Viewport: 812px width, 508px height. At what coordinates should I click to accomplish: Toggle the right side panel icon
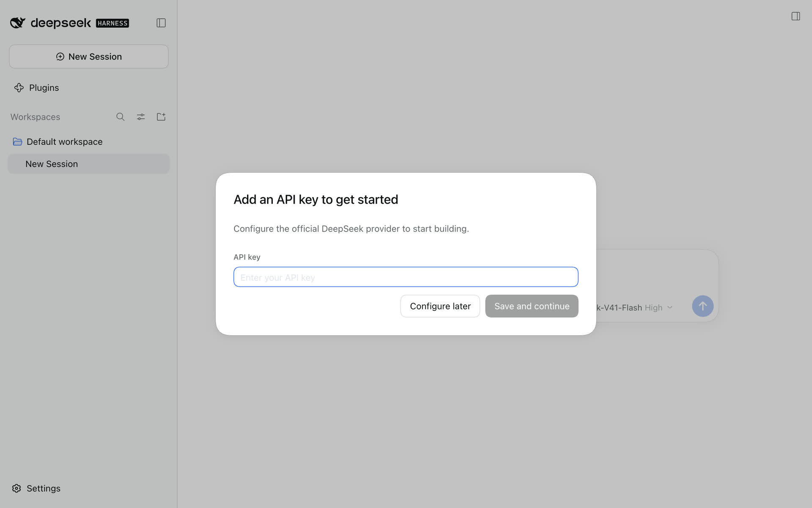pos(796,16)
